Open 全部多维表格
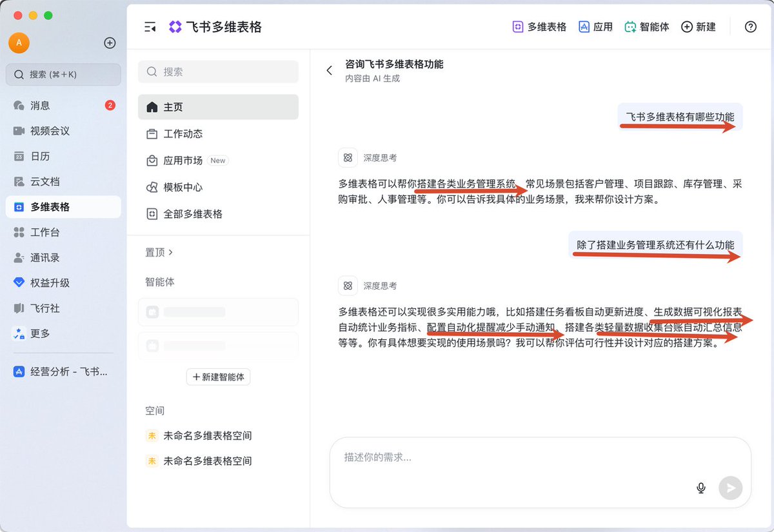 pyautogui.click(x=218, y=214)
